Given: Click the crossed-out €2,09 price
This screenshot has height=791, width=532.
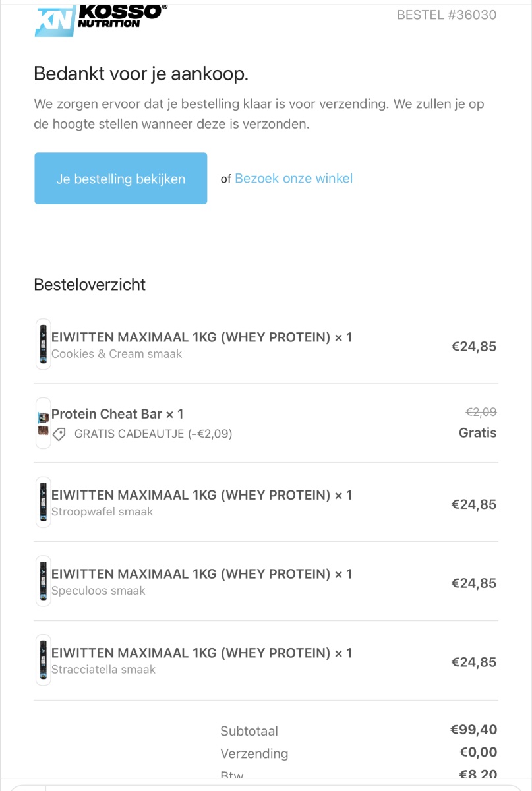Looking at the screenshot, I should click(481, 412).
